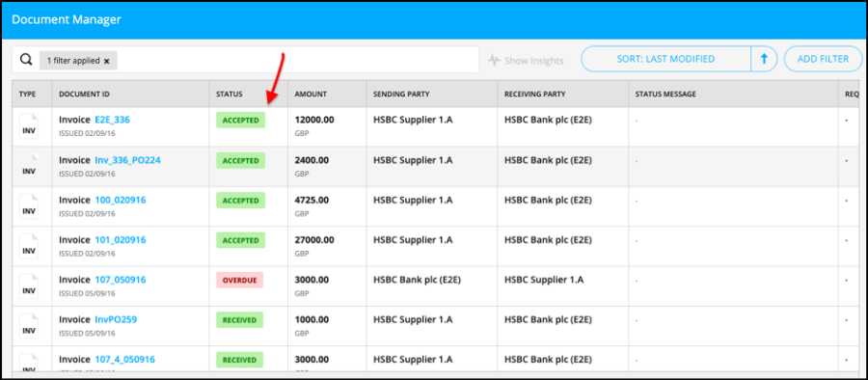Click the amount 1000.00
The image size is (868, 380).
pos(312,319)
